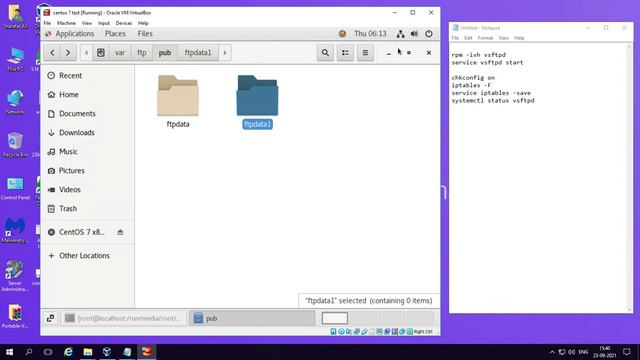Image resolution: width=640 pixels, height=360 pixels.
Task: Open Windows taskbar search
Action: (x=29, y=352)
